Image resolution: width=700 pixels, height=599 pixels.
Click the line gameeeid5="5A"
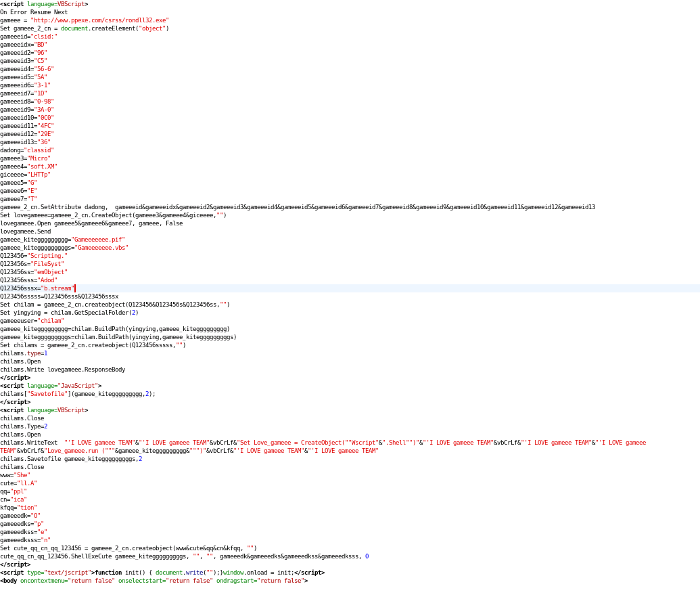(x=24, y=77)
